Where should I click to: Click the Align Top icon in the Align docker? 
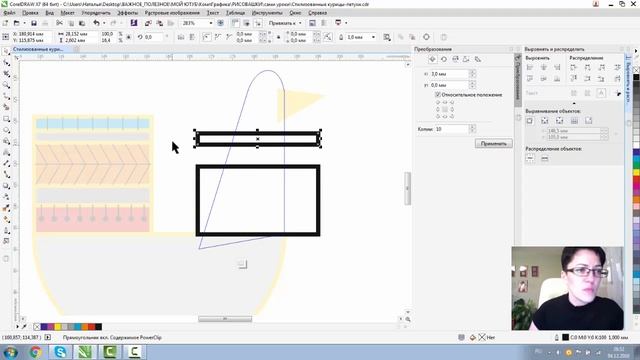pos(530,78)
